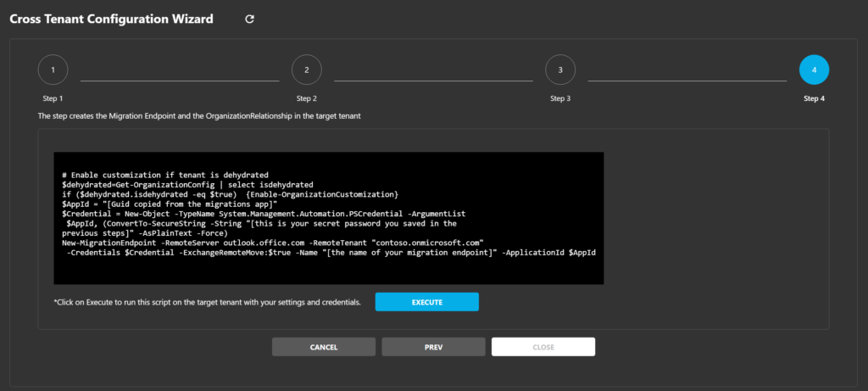Click the 'Step 3' label
This screenshot has height=391, width=868.
[560, 98]
